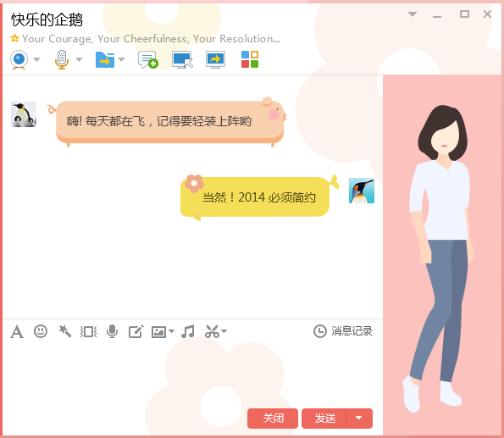Start a video call with webcam icon

coord(19,60)
